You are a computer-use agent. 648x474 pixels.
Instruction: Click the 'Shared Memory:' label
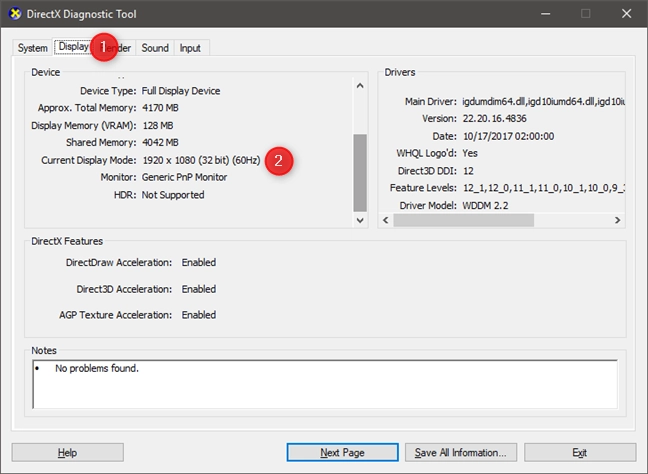tap(101, 143)
